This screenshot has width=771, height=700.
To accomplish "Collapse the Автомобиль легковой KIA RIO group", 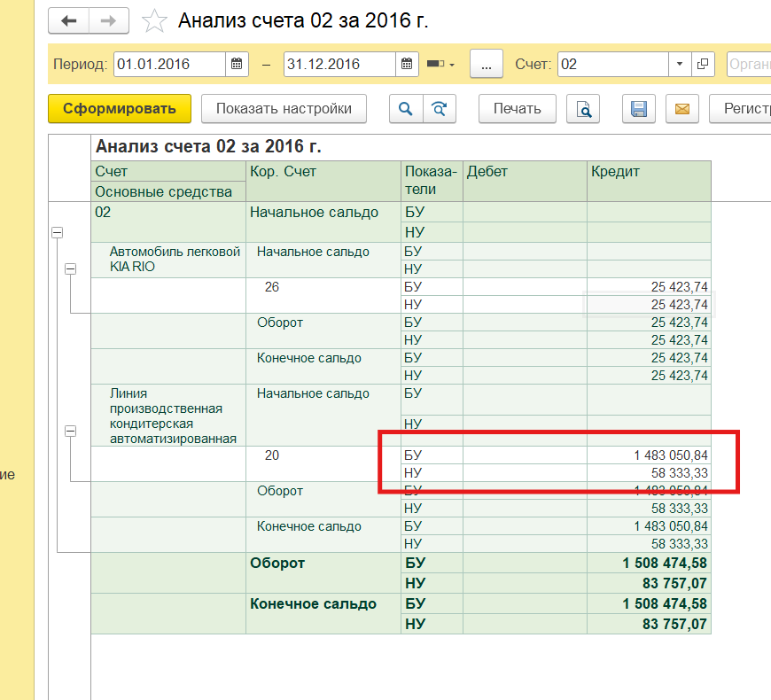I will click(x=71, y=268).
